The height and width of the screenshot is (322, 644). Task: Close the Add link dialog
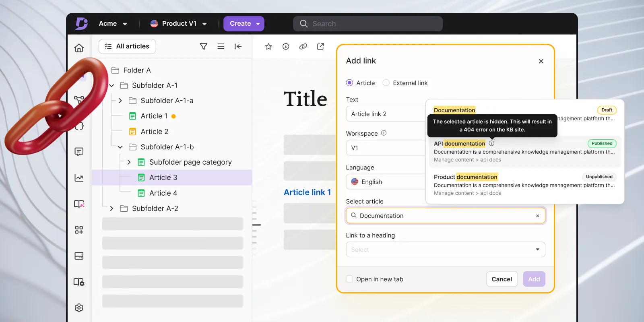(x=541, y=61)
